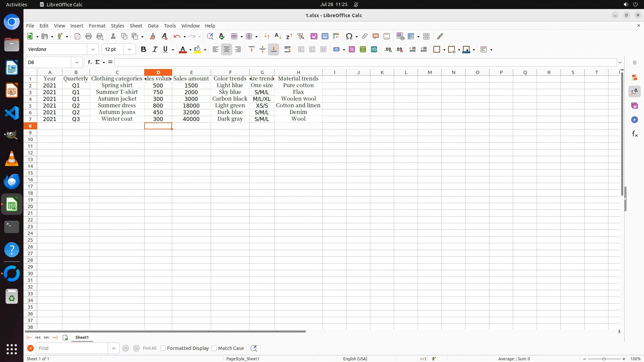Screen dimensions: 644x362
Task: Click the Merge and Center Cells icon
Action: point(301,50)
